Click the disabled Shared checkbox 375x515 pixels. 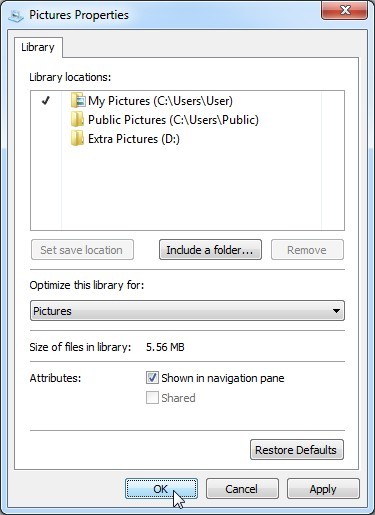pos(152,397)
